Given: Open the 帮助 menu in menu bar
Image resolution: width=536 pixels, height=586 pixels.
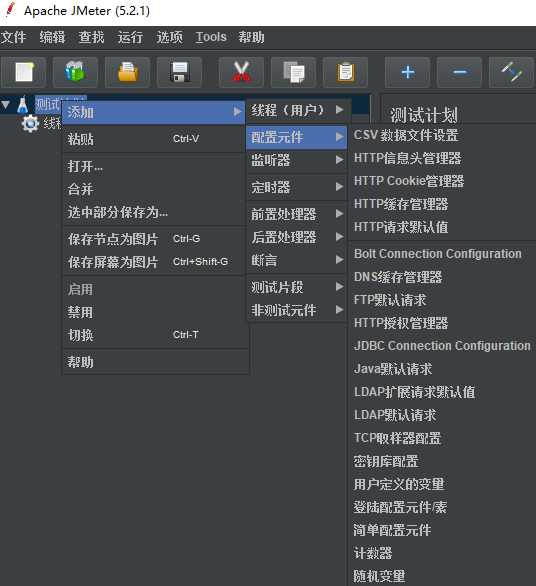Looking at the screenshot, I should pos(252,37).
